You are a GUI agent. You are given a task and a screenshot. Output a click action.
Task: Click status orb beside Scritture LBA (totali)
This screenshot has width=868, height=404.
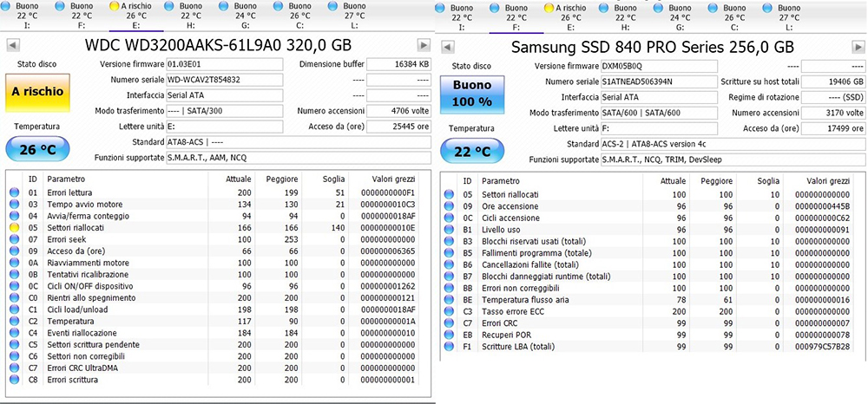coord(449,347)
